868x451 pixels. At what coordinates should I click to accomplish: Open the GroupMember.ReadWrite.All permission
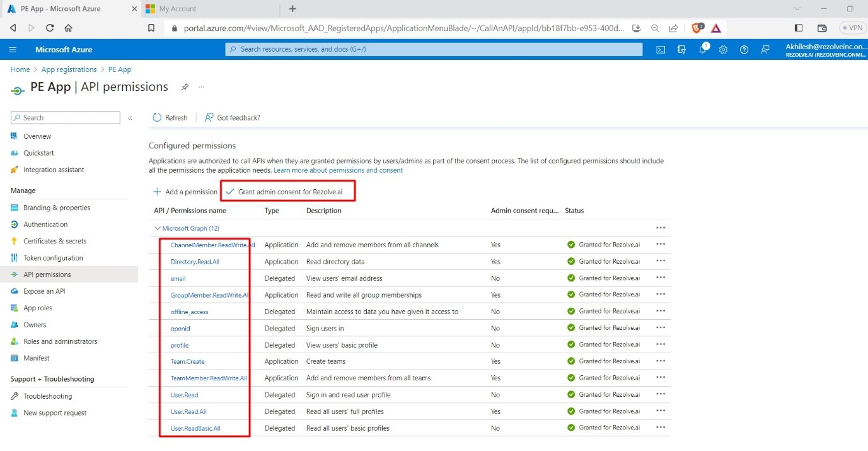(210, 295)
